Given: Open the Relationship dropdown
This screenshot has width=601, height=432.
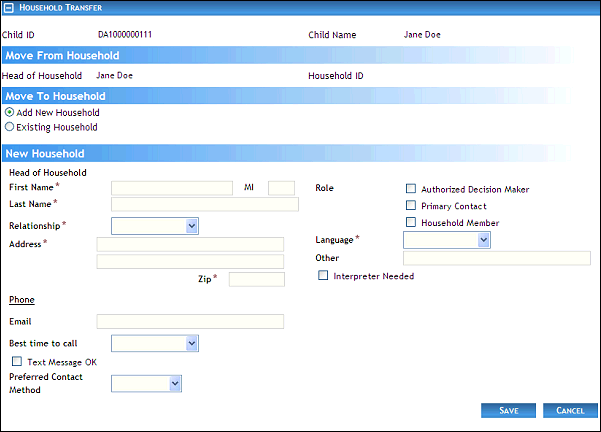Looking at the screenshot, I should tap(155, 226).
